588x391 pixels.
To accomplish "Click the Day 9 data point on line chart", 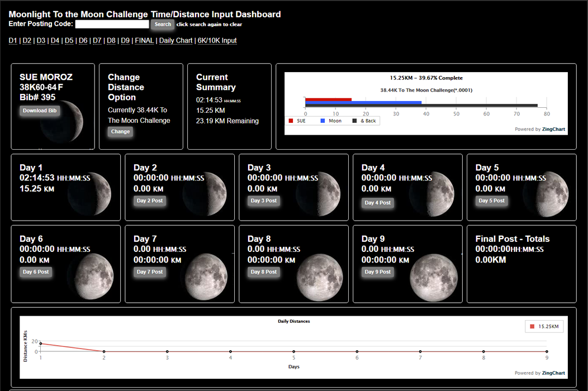I will (x=547, y=352).
